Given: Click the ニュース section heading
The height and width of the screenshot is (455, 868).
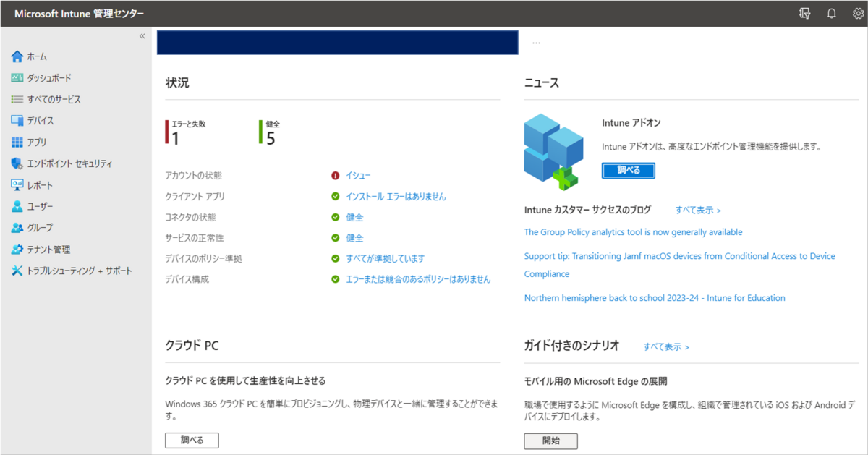Looking at the screenshot, I should click(541, 83).
